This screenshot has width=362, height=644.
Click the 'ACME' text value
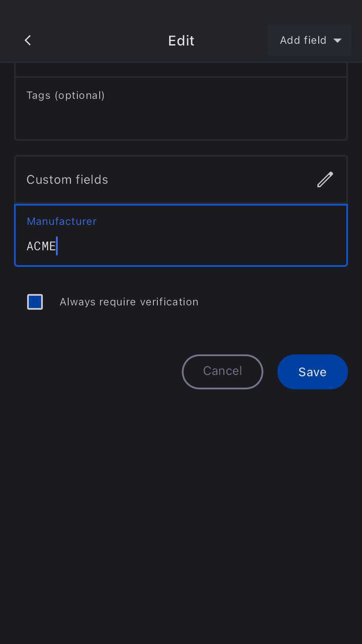41,246
